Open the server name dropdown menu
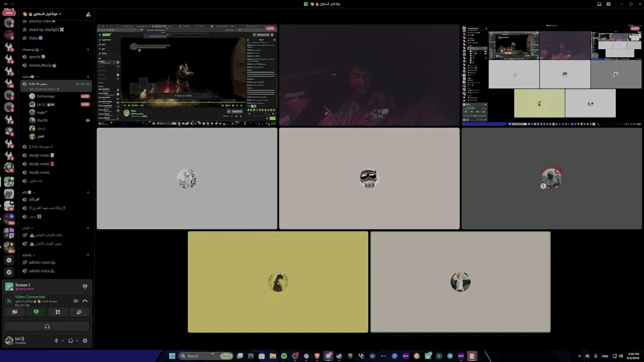This screenshot has width=644, height=362. coord(42,14)
